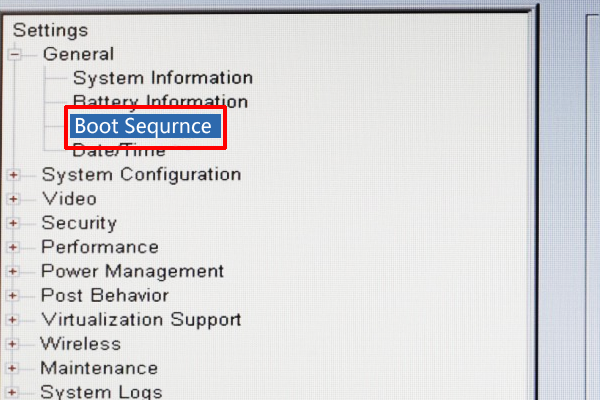This screenshot has height=400, width=600.
Task: Click the Settings root label
Action: coord(50,31)
